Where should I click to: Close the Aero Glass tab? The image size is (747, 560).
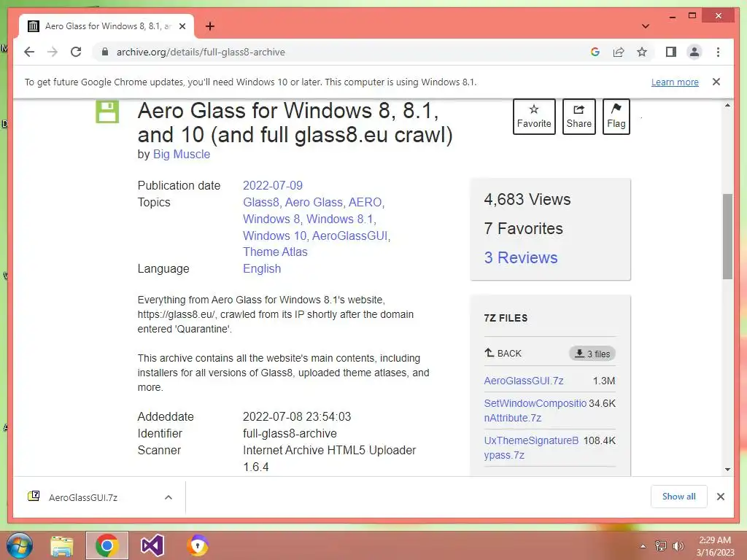click(x=182, y=26)
